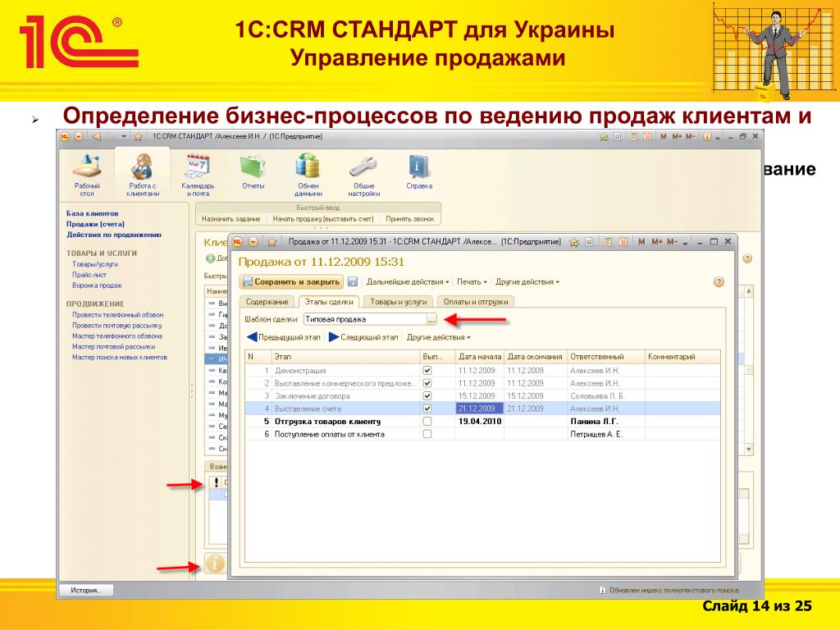840x630 pixels.
Task: Open Мастер поиска новых клиентов link
Action: pos(120,358)
